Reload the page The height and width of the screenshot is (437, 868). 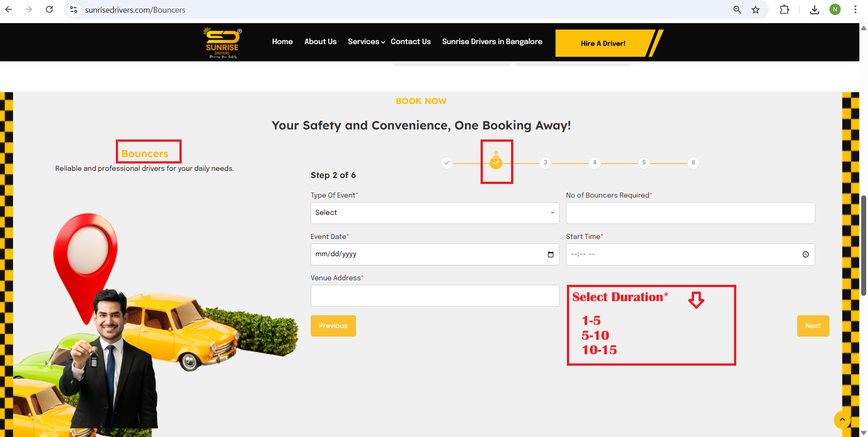pyautogui.click(x=49, y=10)
